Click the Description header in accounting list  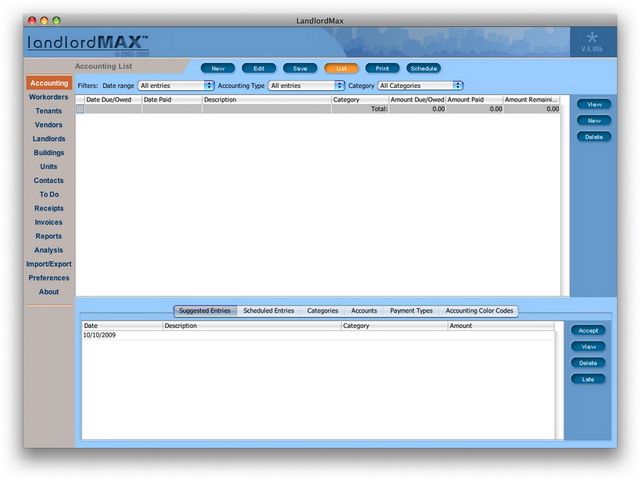[x=267, y=100]
